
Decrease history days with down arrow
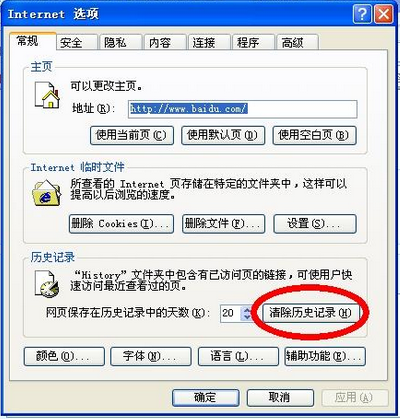(x=247, y=317)
